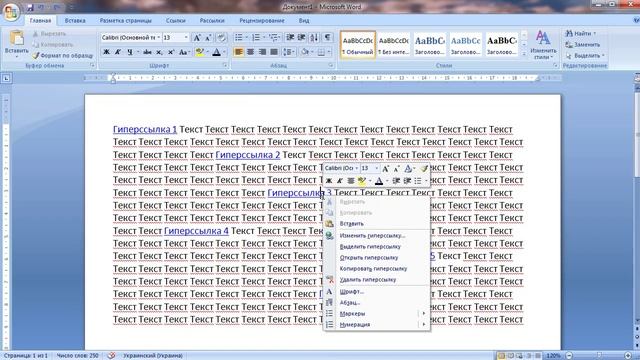
Task: Apply the Без интервала style from gallery
Action: [393, 44]
